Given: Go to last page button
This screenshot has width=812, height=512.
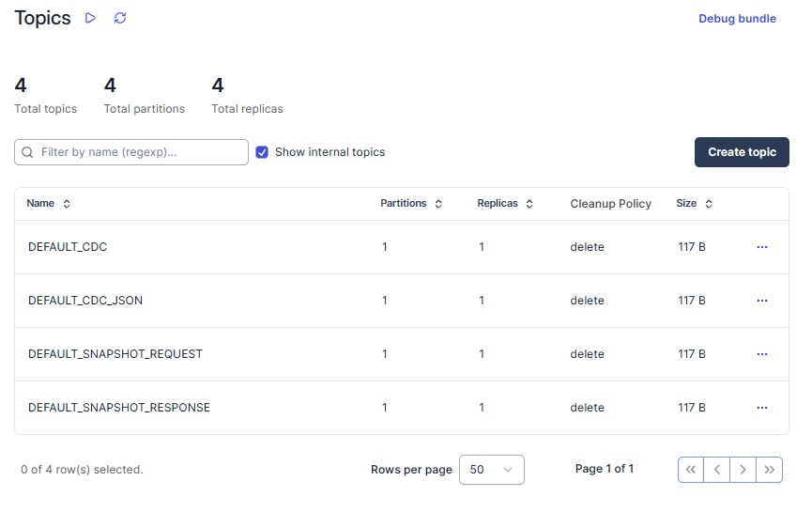Looking at the screenshot, I should click(x=770, y=470).
